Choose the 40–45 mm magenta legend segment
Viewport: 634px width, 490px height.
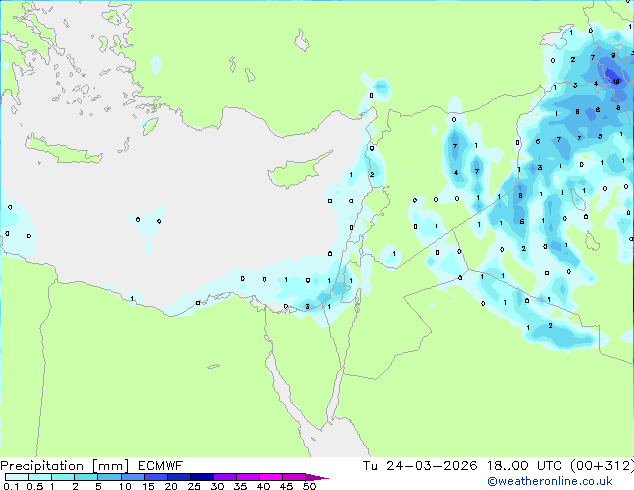pyautogui.click(x=271, y=477)
